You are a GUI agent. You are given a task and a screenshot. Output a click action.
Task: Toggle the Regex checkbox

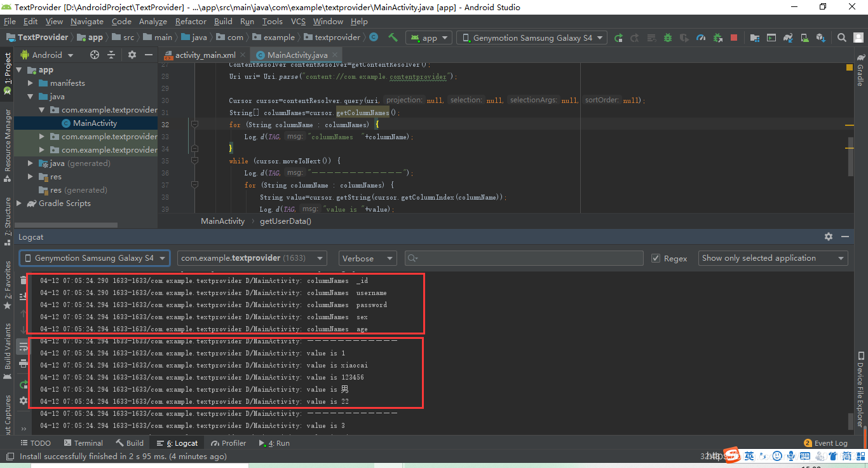[x=656, y=258]
